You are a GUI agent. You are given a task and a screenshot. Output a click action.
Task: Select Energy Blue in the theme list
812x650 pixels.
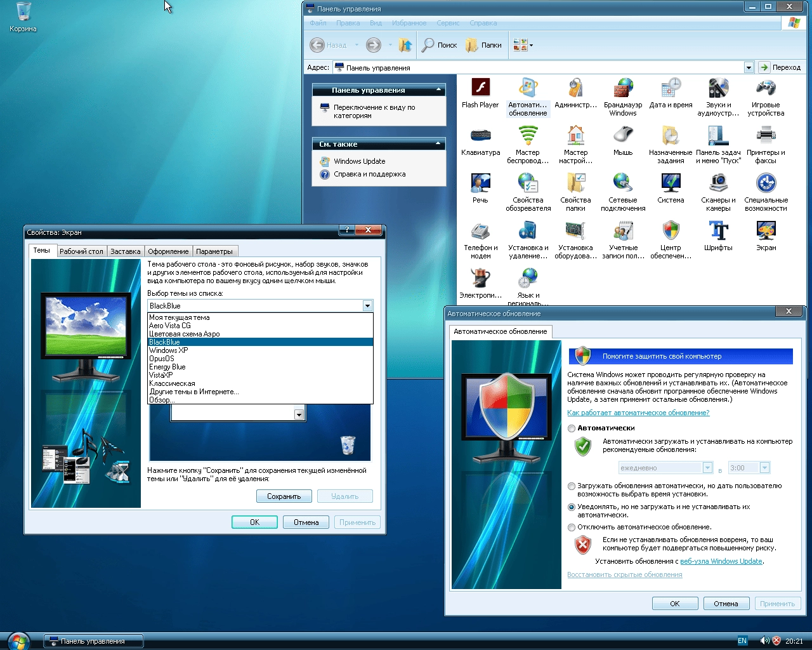pyautogui.click(x=167, y=366)
